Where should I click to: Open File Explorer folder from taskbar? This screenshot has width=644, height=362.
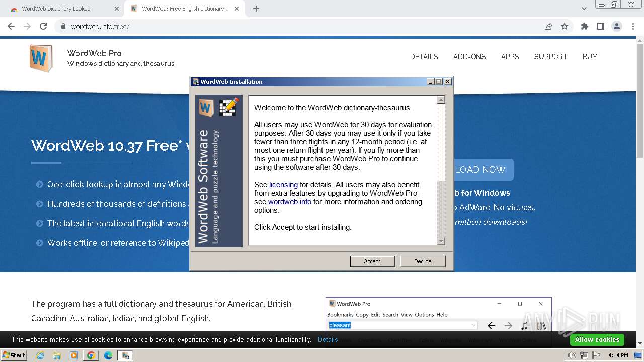57,355
